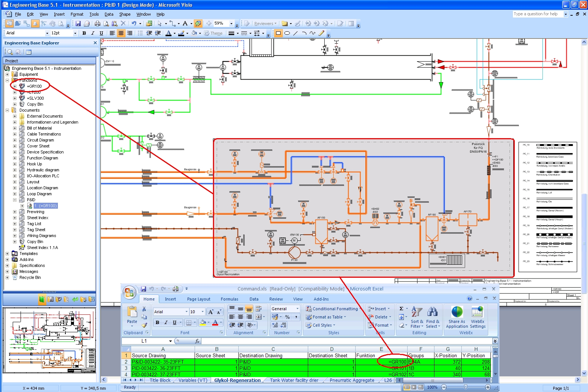Click Conditional Formatting button in Excel
Image resolution: width=588 pixels, height=392 pixels.
pos(332,309)
